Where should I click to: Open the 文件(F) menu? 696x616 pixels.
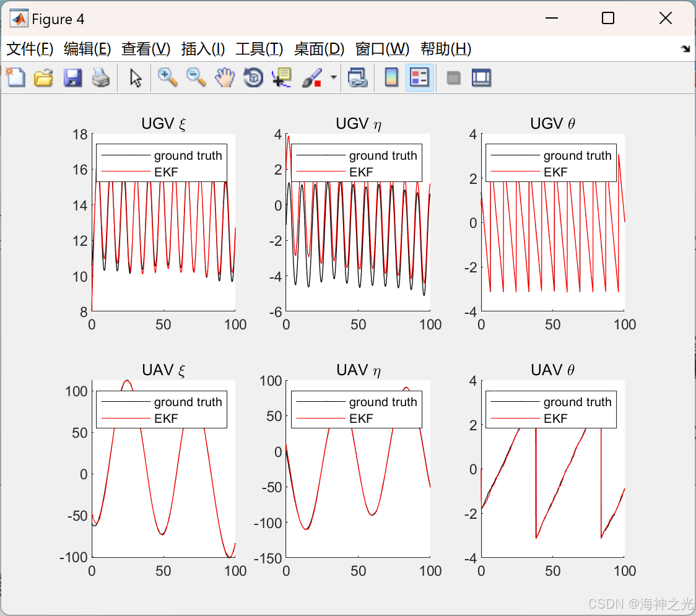point(30,49)
